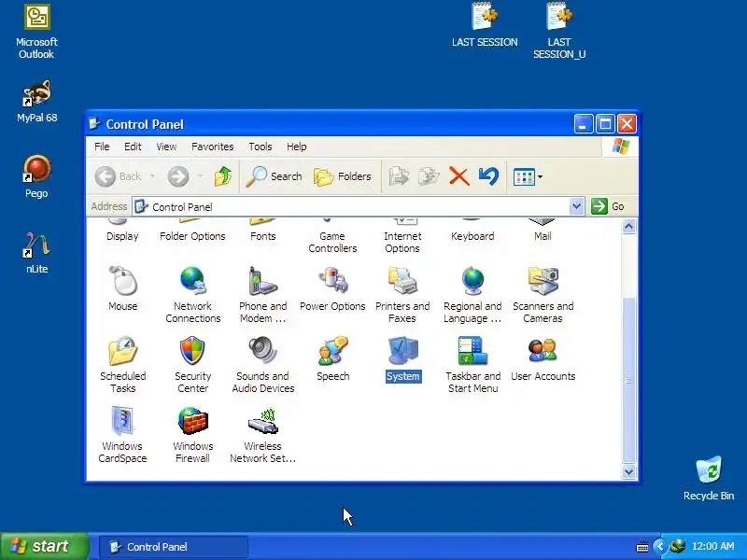747x560 pixels.
Task: Click the Game Controllers label
Action: pos(332,243)
